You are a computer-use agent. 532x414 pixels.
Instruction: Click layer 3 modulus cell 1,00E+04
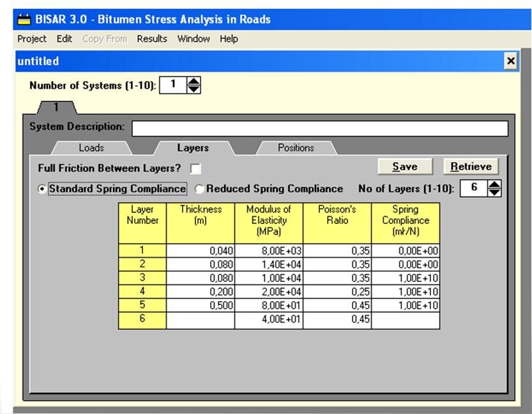tap(269, 278)
